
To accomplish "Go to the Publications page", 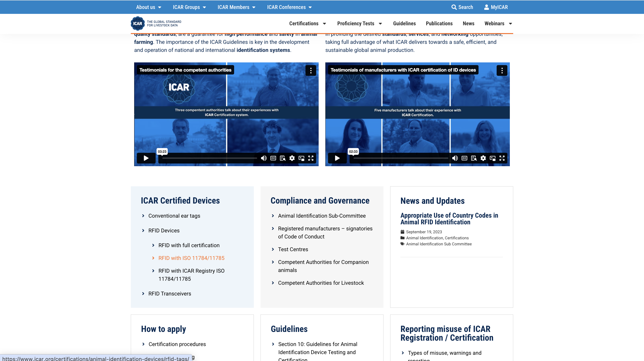I will tap(439, 23).
